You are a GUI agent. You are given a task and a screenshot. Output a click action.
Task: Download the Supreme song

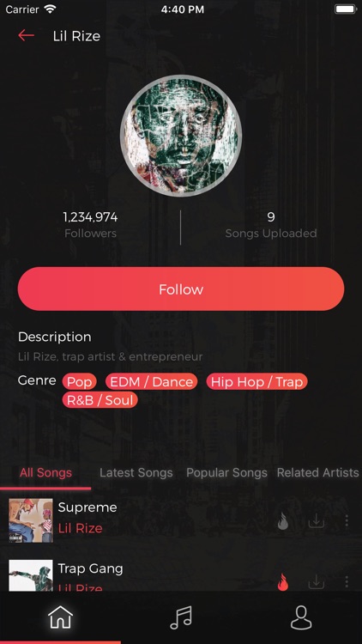click(x=316, y=521)
